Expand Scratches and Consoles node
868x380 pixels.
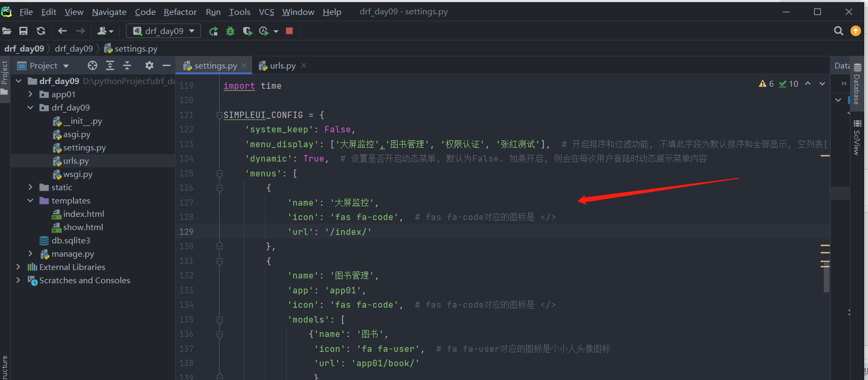pos(19,280)
